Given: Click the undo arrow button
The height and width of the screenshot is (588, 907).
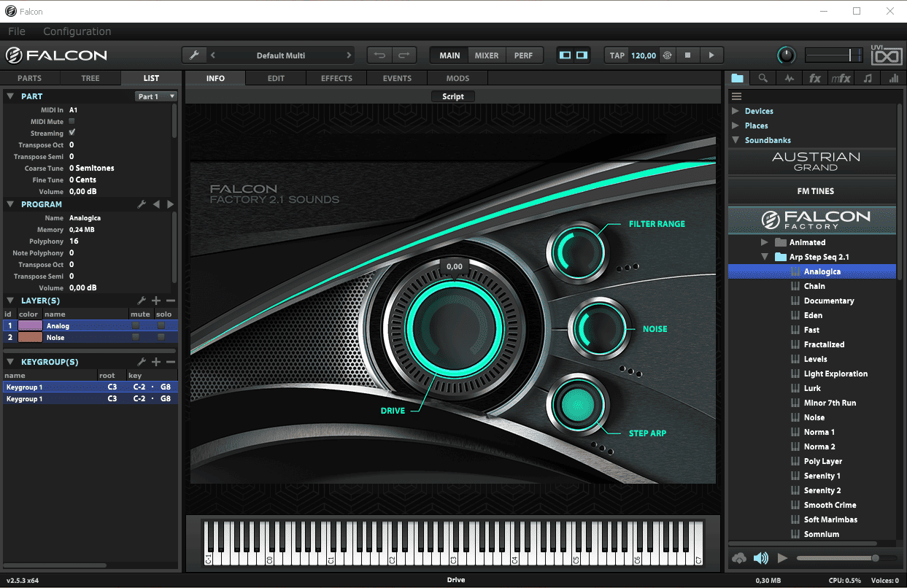Looking at the screenshot, I should click(x=380, y=55).
